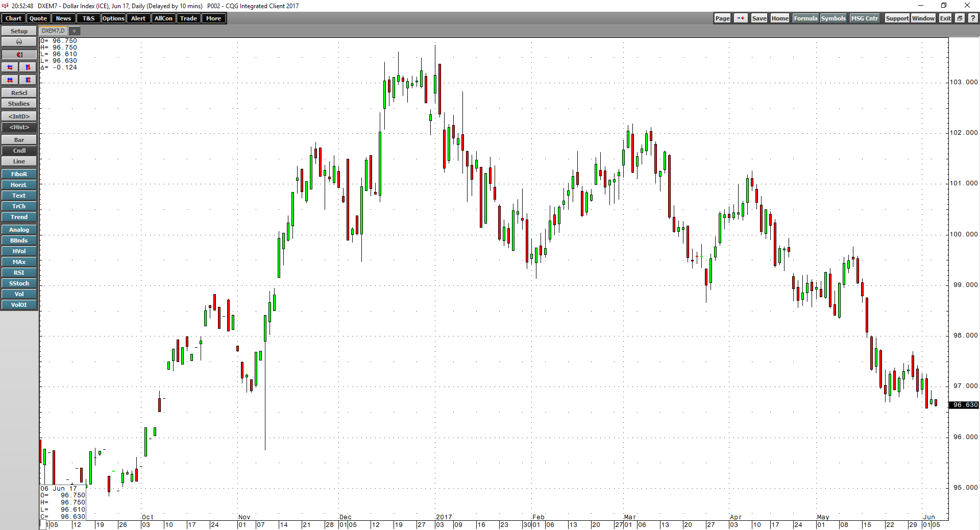This screenshot has width=980, height=530.
Task: Open the Alert menu
Action: [138, 18]
